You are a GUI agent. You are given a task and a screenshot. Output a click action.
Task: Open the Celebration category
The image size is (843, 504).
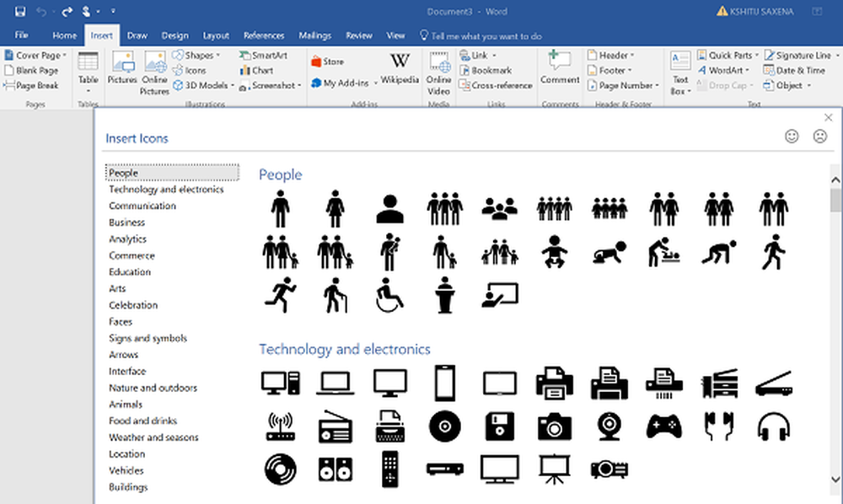pyautogui.click(x=133, y=305)
